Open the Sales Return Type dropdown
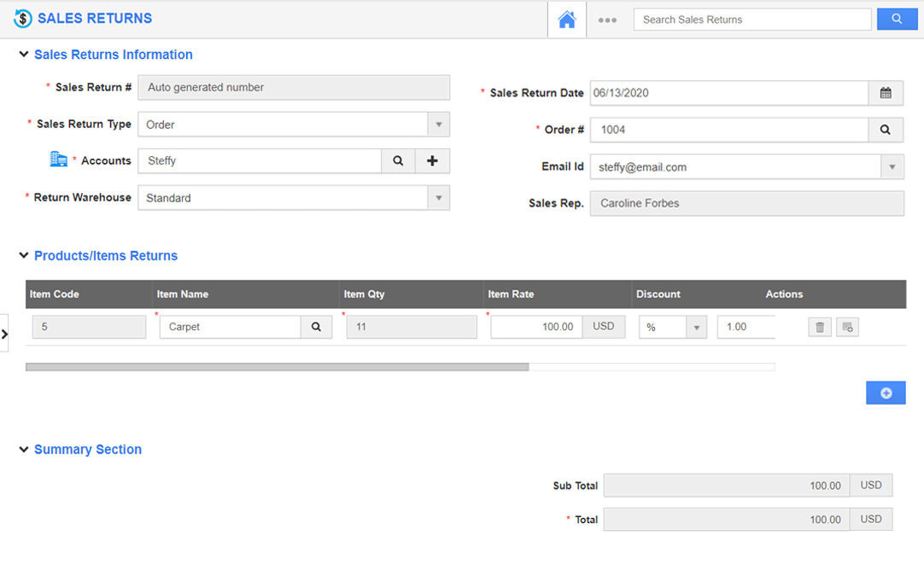 pos(438,125)
